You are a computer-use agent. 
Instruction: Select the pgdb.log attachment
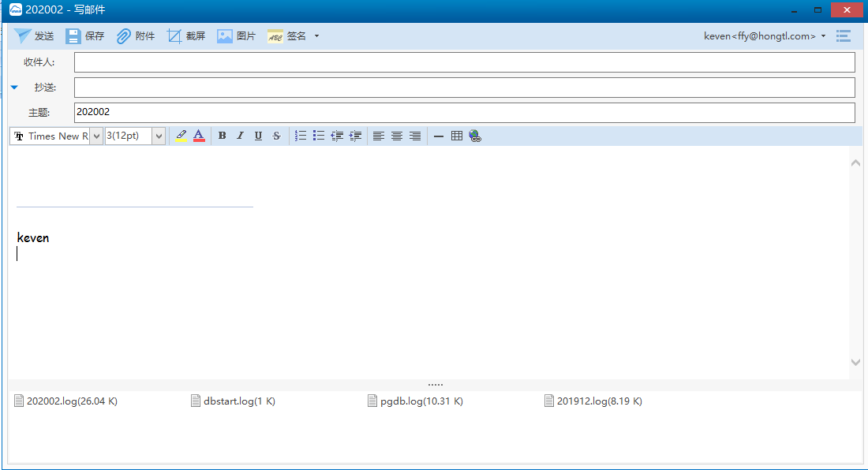click(415, 401)
